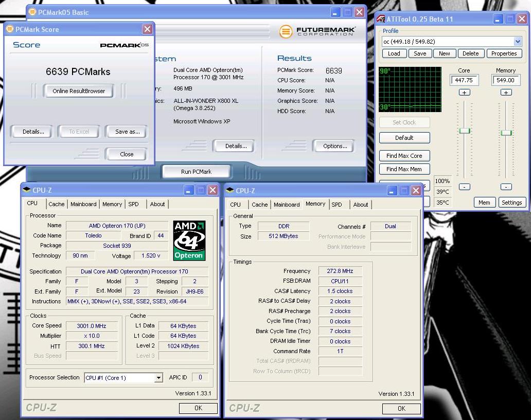The height and width of the screenshot is (420, 531).
Task: Click the Futuremark Corporation logo
Action: (317, 31)
